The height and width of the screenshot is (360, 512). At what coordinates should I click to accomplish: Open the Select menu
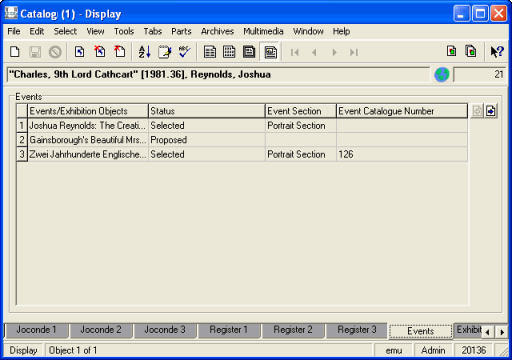[65, 31]
